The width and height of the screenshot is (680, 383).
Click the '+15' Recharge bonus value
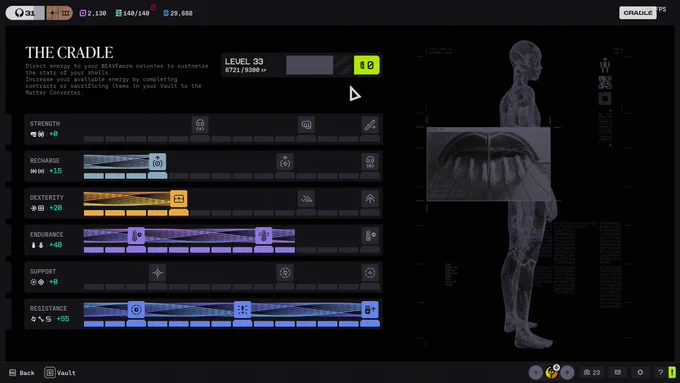56,171
